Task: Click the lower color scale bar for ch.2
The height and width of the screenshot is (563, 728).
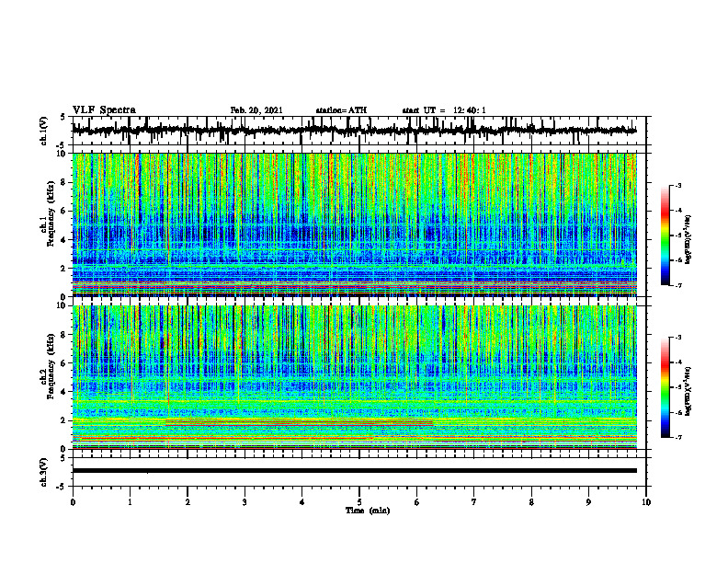Action: pyautogui.click(x=665, y=387)
